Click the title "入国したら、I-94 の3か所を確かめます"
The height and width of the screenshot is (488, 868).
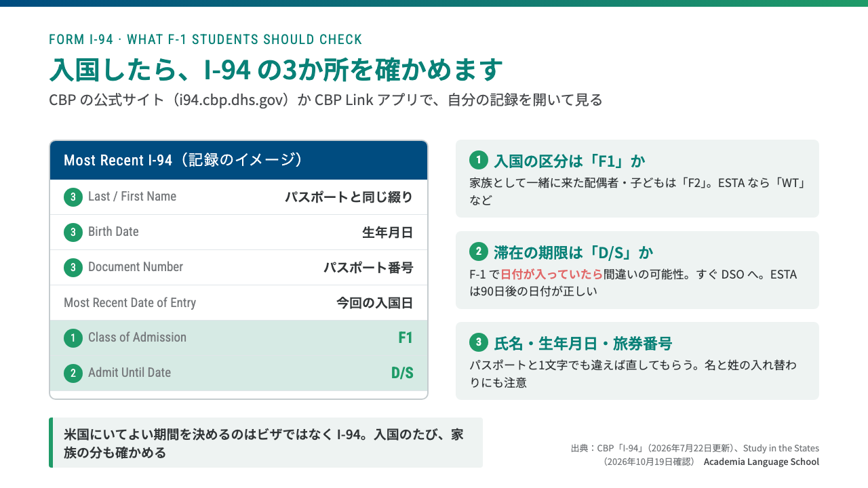coord(276,69)
